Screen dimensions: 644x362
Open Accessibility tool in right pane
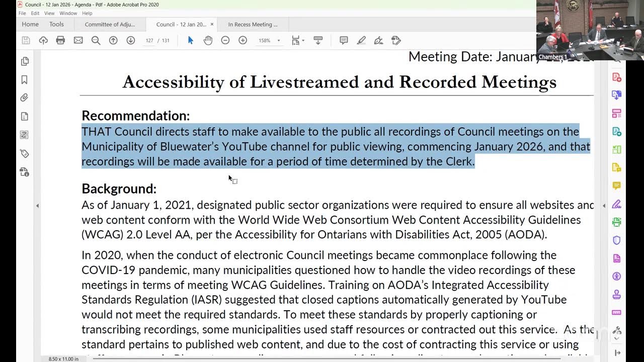617,277
